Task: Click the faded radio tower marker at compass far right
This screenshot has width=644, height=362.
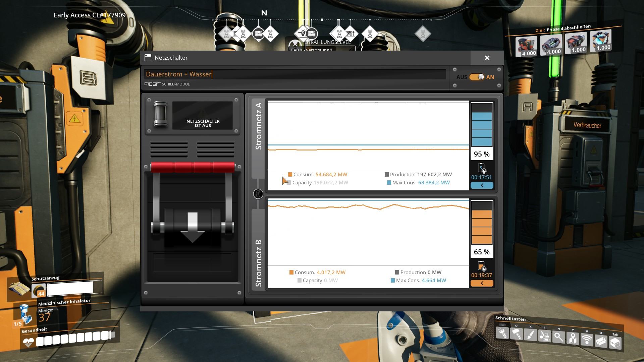Action: (x=423, y=34)
